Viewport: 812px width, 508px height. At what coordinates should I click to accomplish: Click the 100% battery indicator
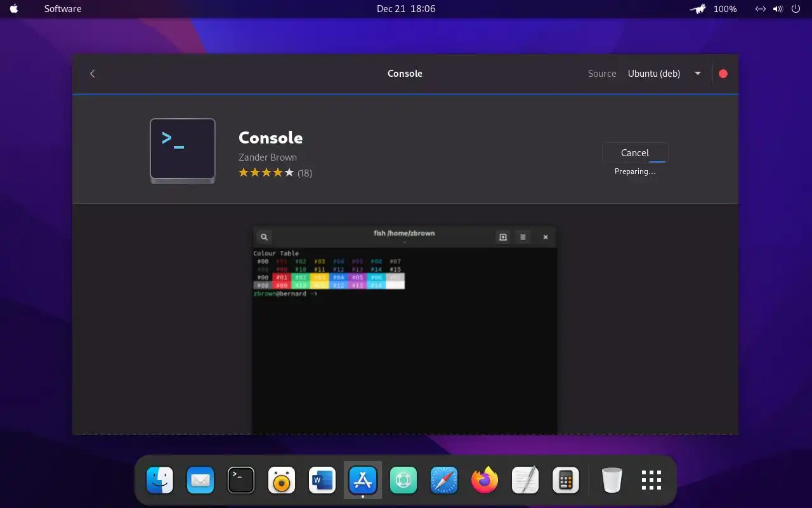(725, 9)
